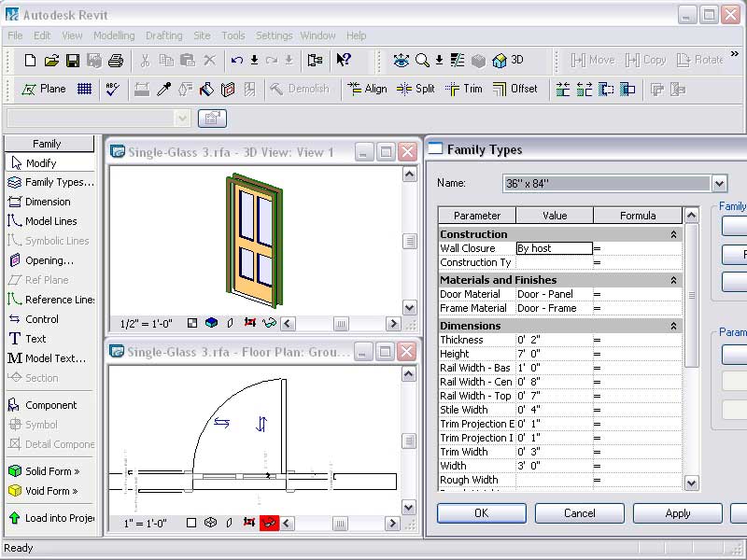Image resolution: width=747 pixels, height=560 pixels.
Task: Open the default 3D view with the 3D icon
Action: (508, 60)
